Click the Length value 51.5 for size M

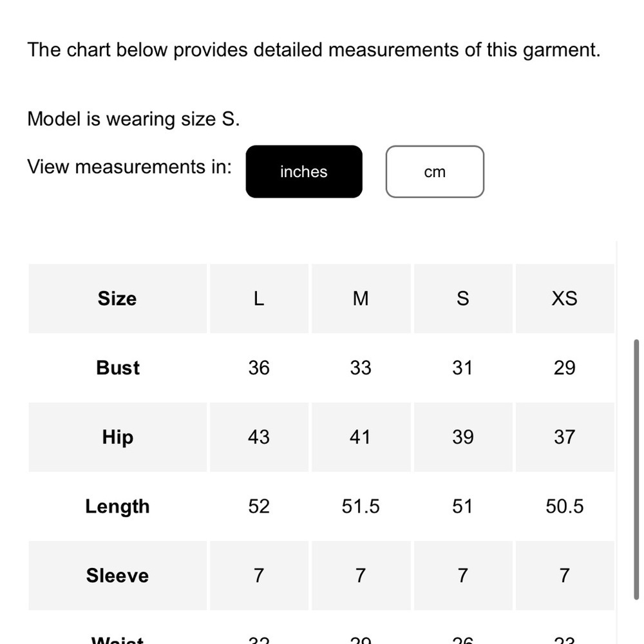(361, 507)
